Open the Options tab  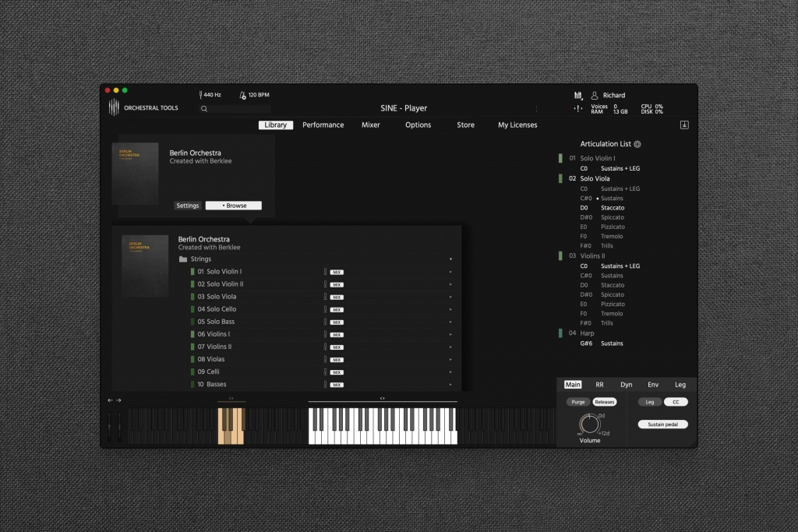[418, 125]
